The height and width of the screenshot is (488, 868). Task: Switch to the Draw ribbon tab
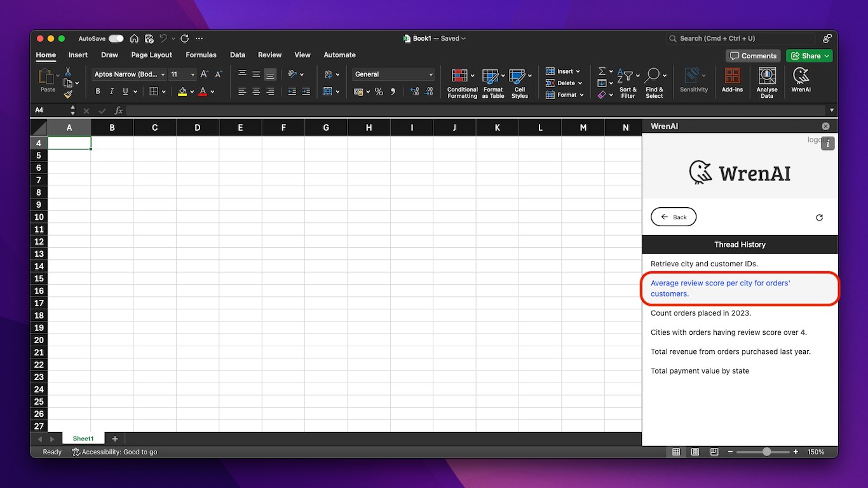point(109,55)
